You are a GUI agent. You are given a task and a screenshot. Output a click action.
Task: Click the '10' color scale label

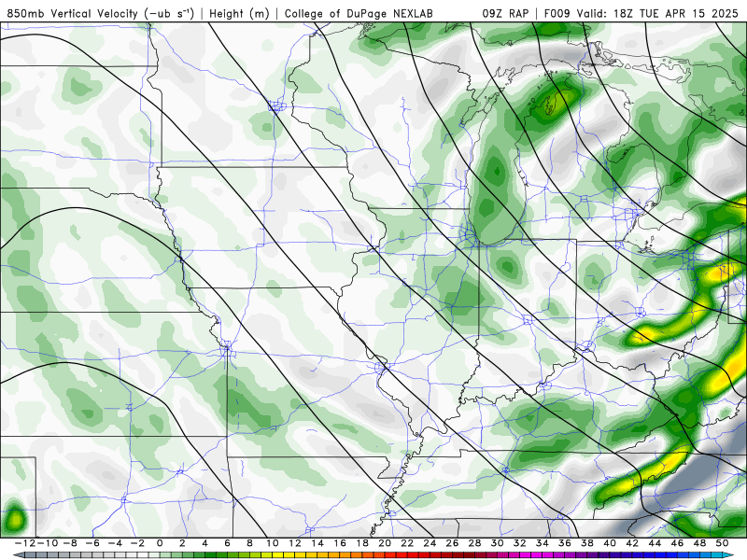coord(272,543)
